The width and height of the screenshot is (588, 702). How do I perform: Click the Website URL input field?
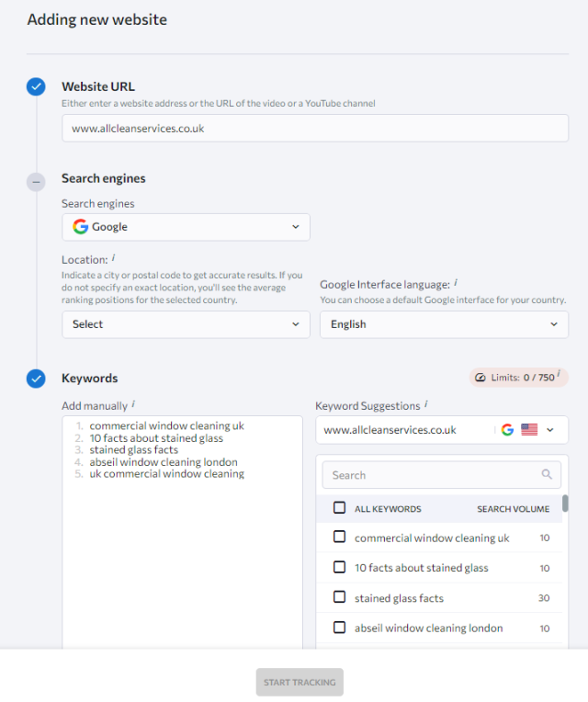click(x=315, y=129)
